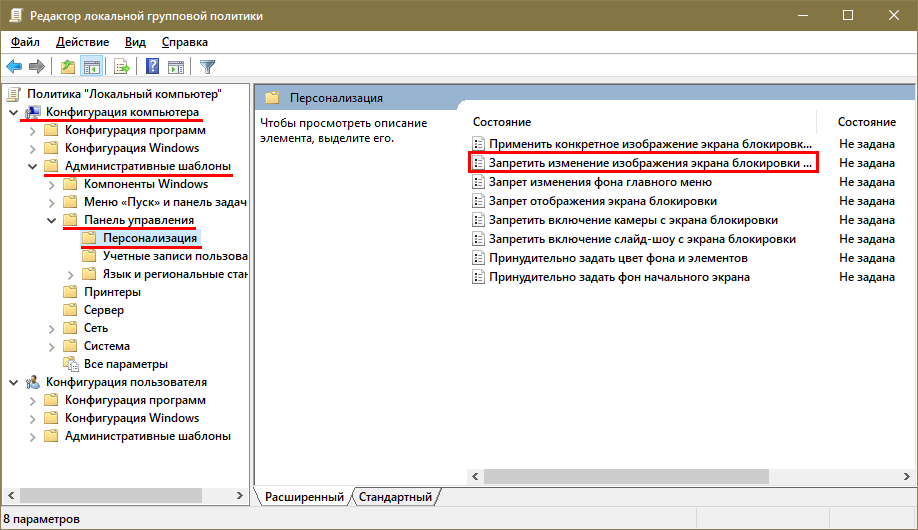This screenshot has width=918, height=530.
Task: Switch to the Стандартный tab
Action: tap(395, 497)
